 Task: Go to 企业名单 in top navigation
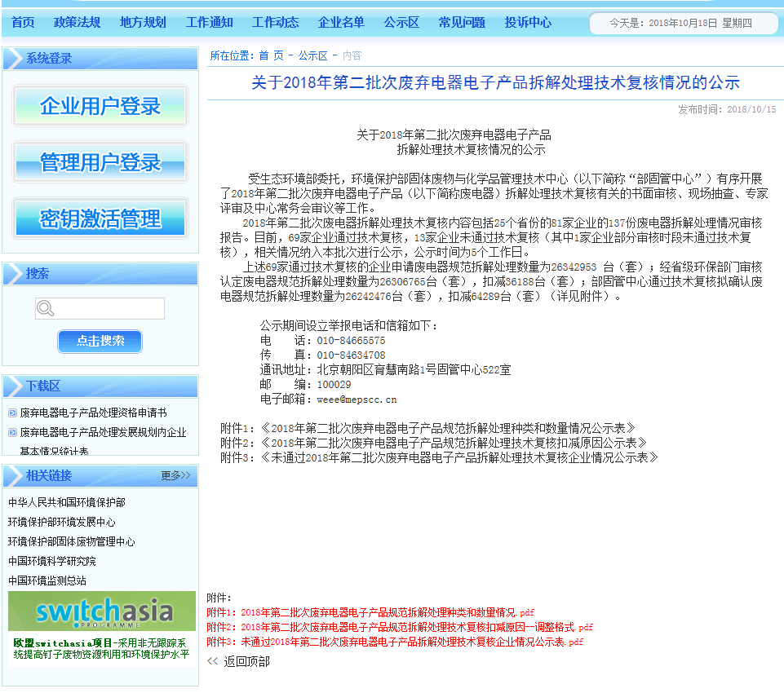click(341, 22)
